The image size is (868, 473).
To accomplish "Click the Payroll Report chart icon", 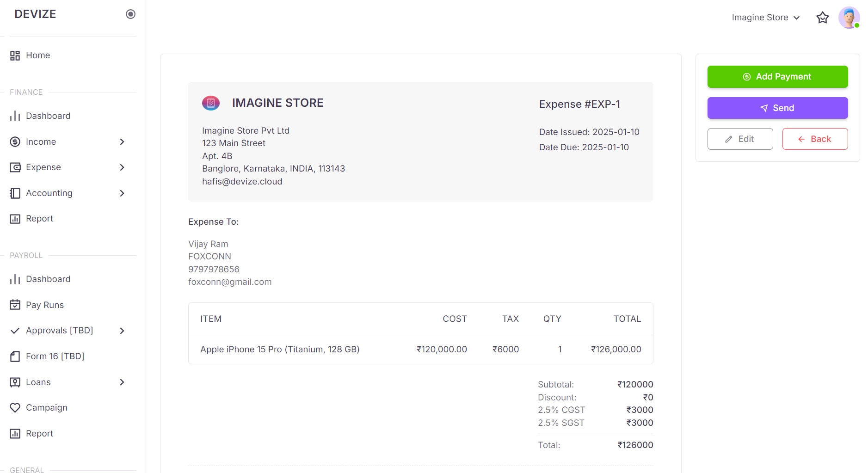I will tap(15, 434).
